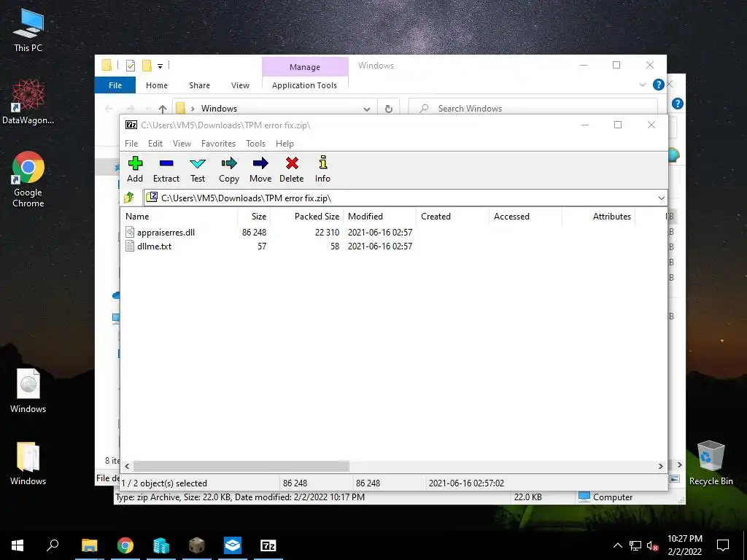Screen dimensions: 747x560
Task: Open Application Tools tab in Explorer
Action: tap(304, 85)
